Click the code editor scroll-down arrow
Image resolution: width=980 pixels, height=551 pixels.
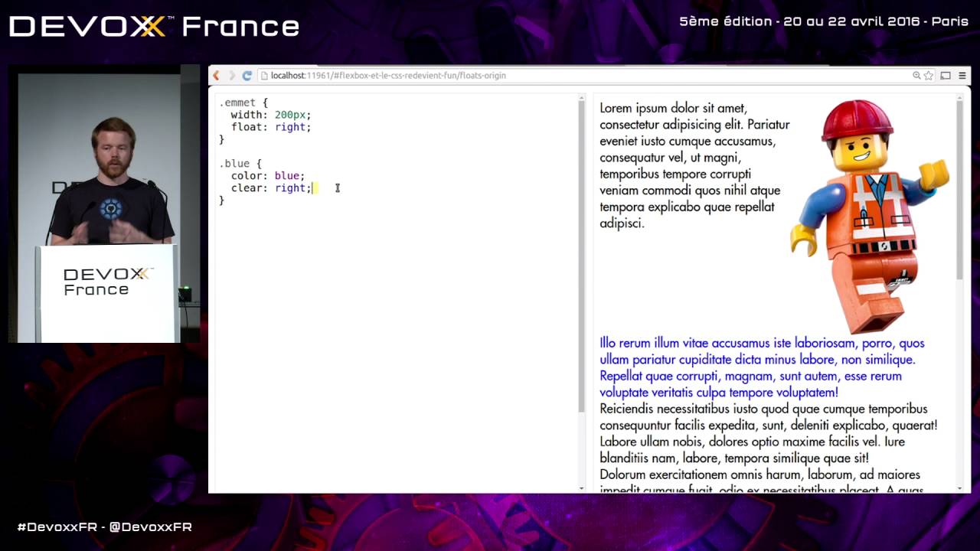coord(582,488)
